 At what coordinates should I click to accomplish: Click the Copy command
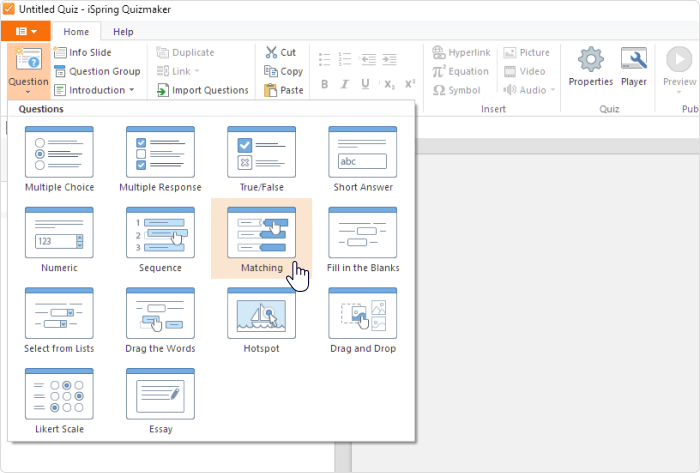(283, 71)
